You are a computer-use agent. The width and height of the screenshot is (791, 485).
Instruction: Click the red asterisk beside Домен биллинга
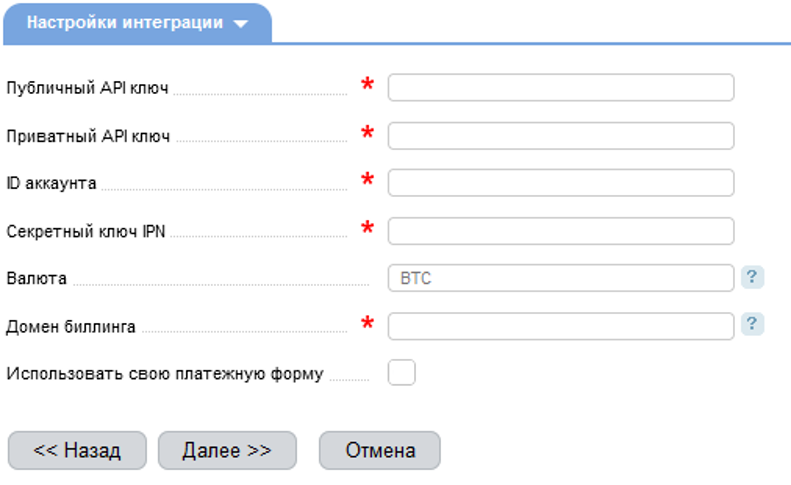click(x=367, y=324)
